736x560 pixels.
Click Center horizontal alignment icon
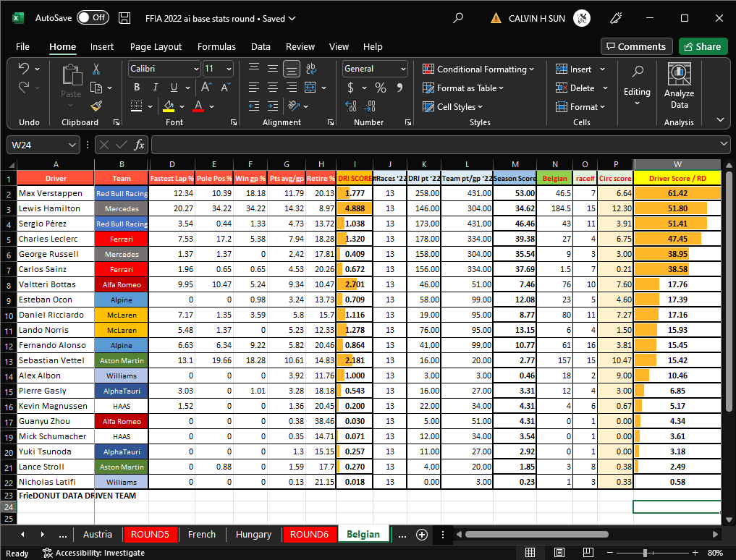pos(273,88)
